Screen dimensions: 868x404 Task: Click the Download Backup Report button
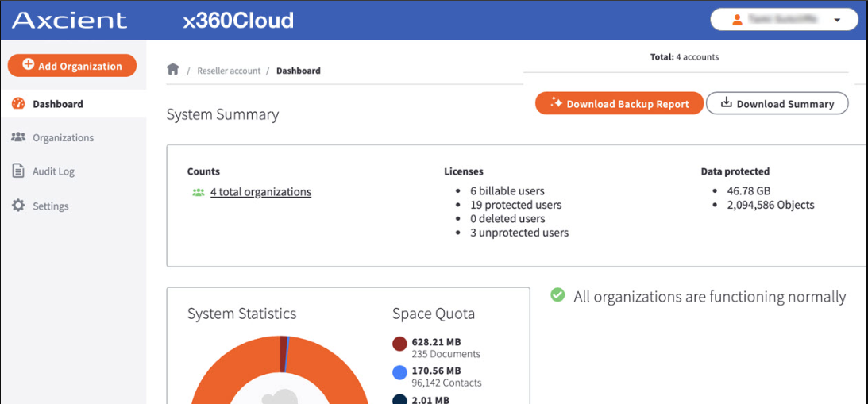(x=619, y=103)
